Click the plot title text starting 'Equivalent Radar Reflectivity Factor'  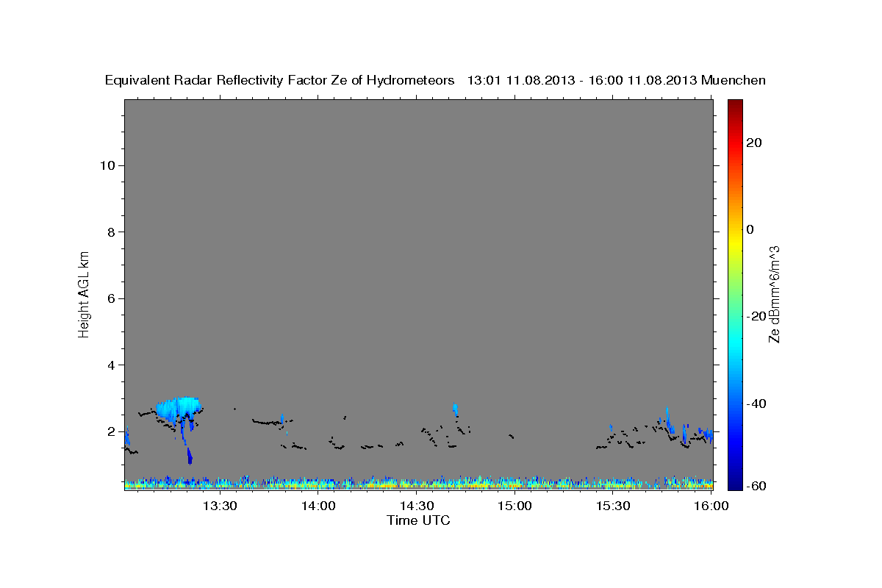point(436,80)
